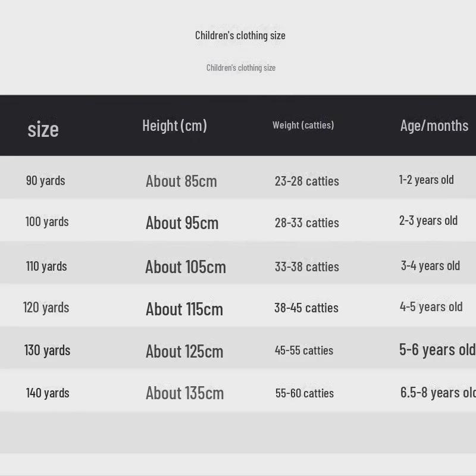This screenshot has width=476, height=476.
Task: Click the '55-60 catties' weight cell
Action: (305, 393)
